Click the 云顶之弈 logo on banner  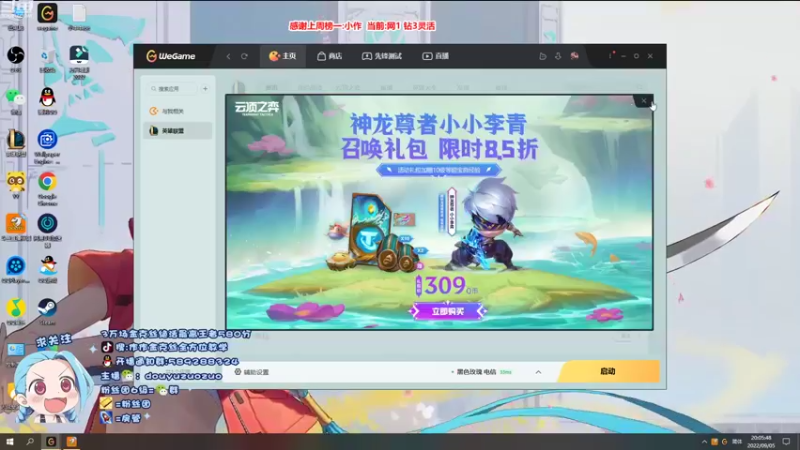pos(257,108)
